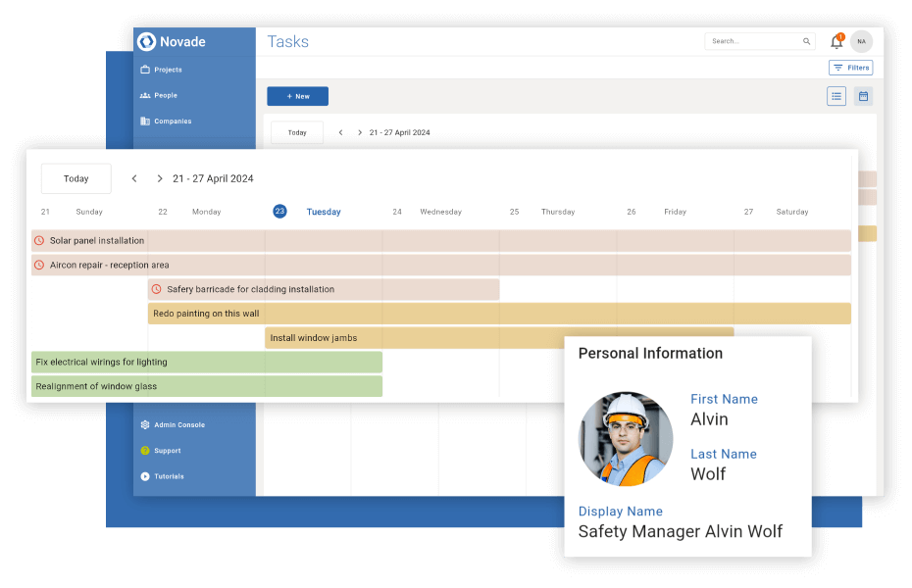The height and width of the screenshot is (588, 912).
Task: Click the notification bell with alert badge
Action: click(836, 41)
